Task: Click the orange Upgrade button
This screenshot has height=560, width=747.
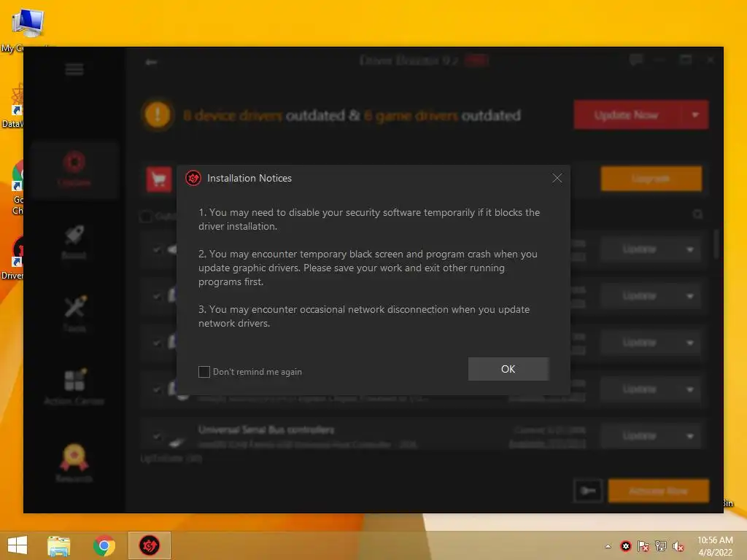Action: [651, 179]
